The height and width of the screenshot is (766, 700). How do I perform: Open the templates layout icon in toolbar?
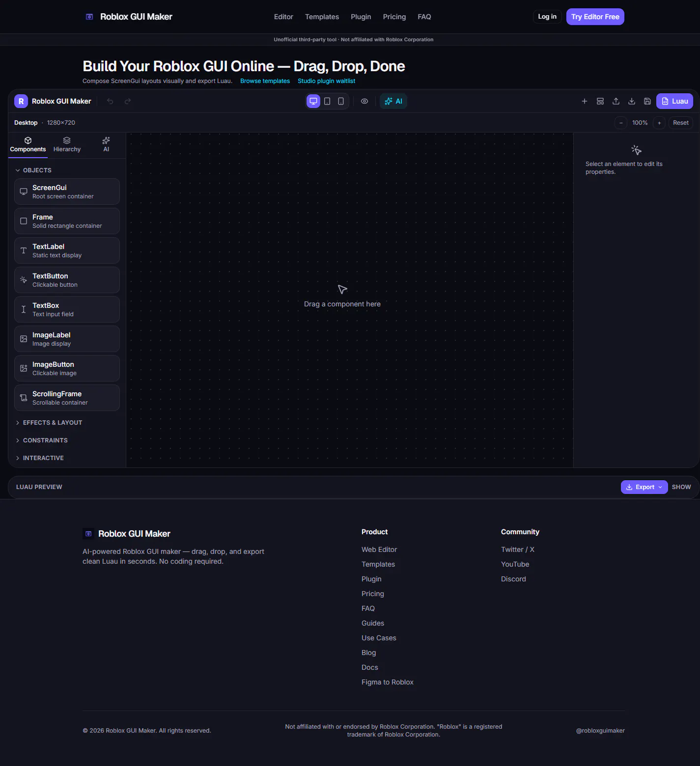pyautogui.click(x=600, y=101)
